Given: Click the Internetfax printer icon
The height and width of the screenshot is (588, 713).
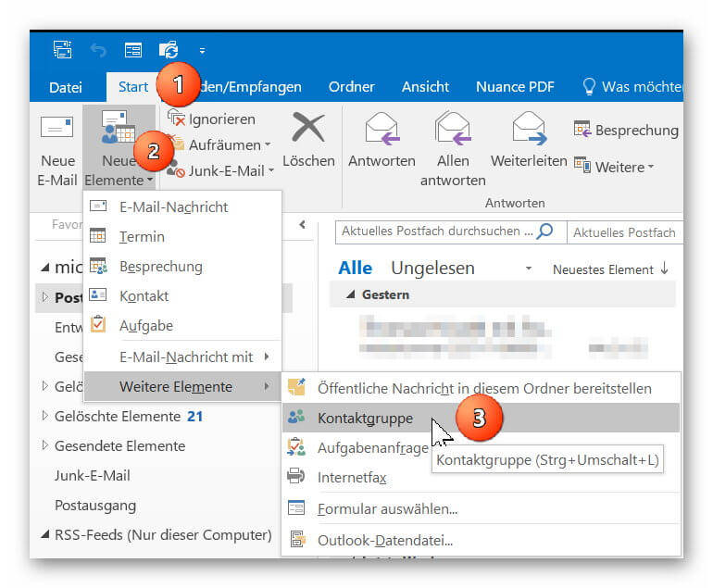Looking at the screenshot, I should (296, 476).
